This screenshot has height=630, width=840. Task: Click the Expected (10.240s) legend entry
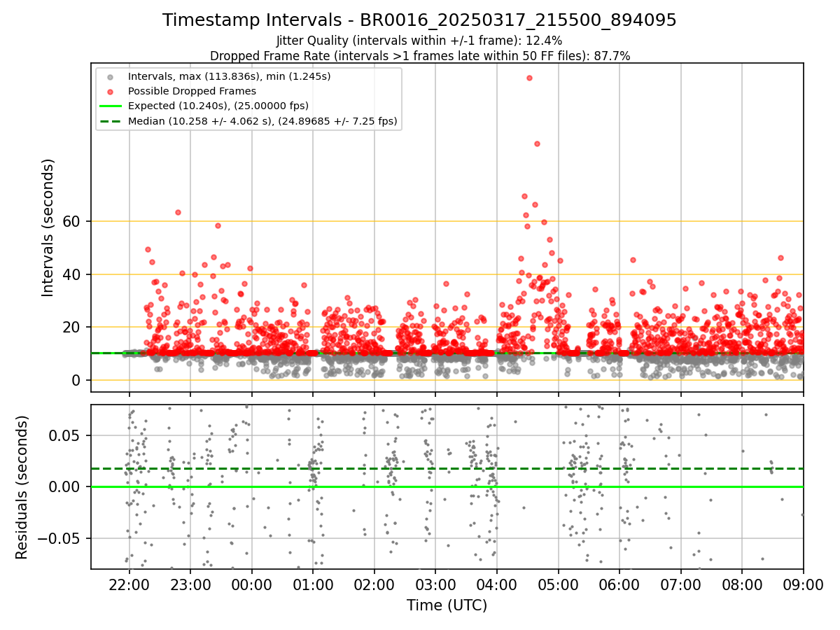point(218,106)
